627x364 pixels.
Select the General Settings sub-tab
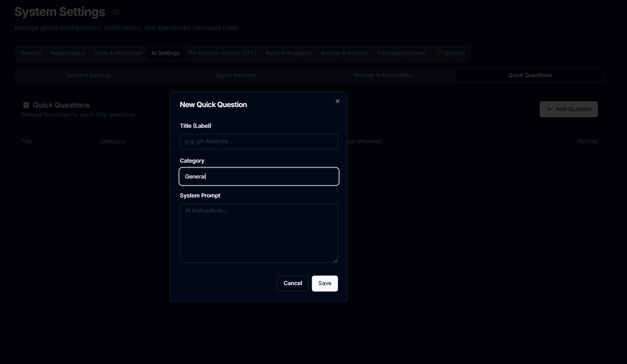(89, 75)
